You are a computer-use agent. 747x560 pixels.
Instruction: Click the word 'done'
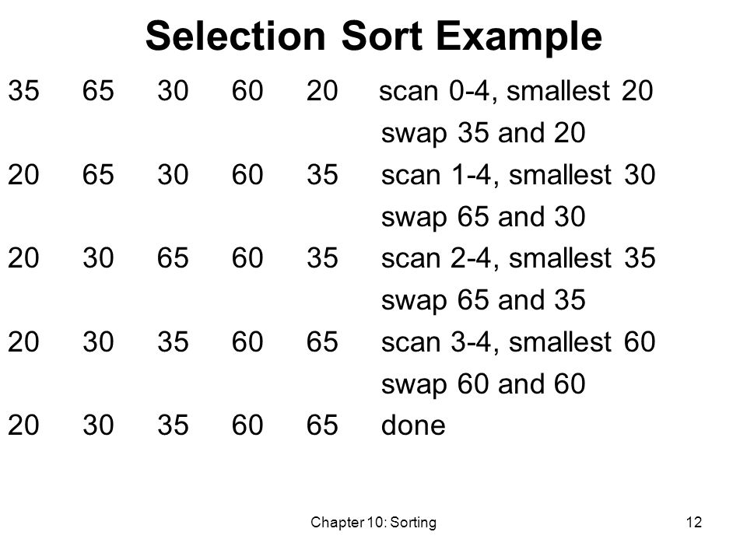pyautogui.click(x=413, y=425)
